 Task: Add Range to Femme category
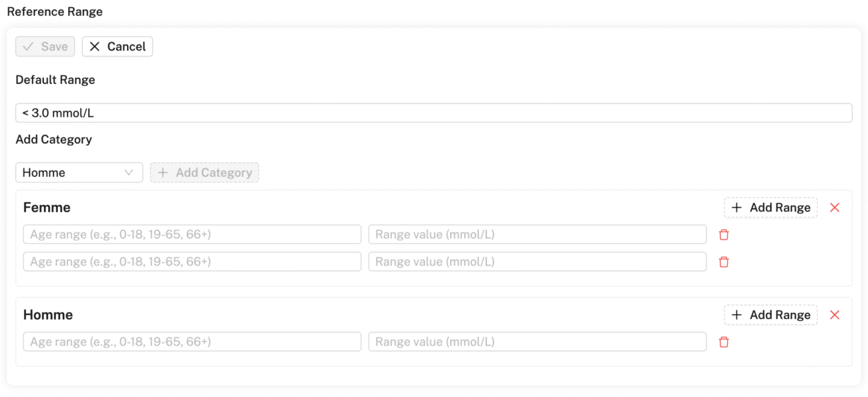tap(771, 208)
